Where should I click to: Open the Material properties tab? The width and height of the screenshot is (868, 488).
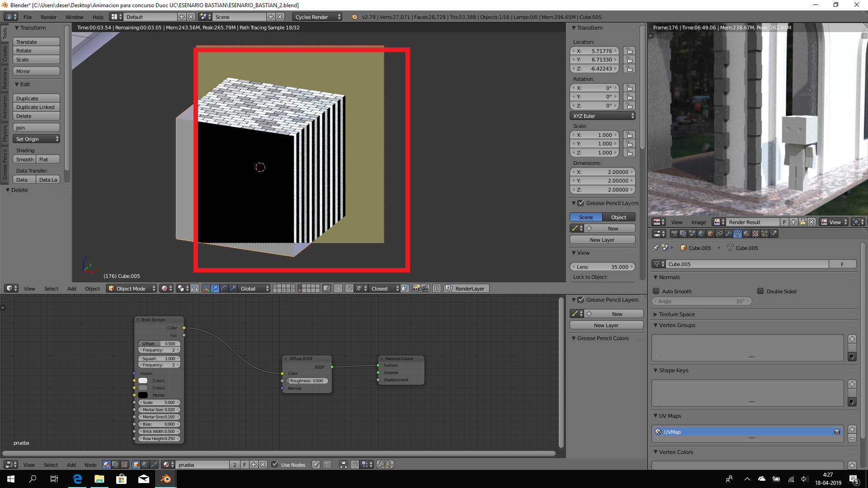[x=746, y=234]
